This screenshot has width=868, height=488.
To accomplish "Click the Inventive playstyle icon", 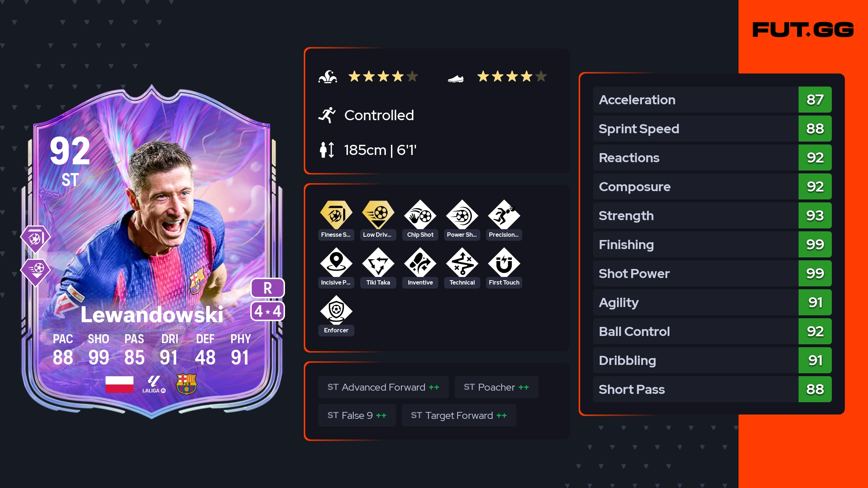I will [420, 263].
